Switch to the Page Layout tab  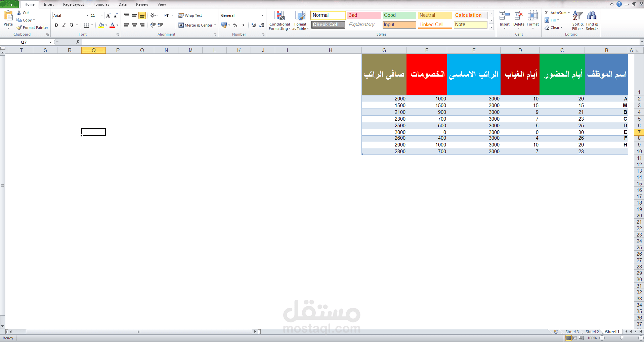coord(74,4)
